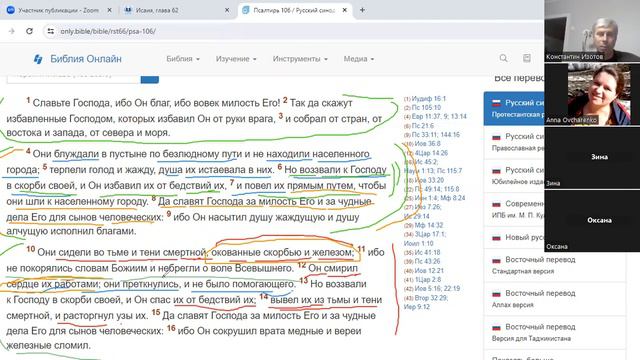The height and width of the screenshot is (360, 640).
Task: Select the Псалтирь 106 browser tab
Action: click(x=294, y=10)
